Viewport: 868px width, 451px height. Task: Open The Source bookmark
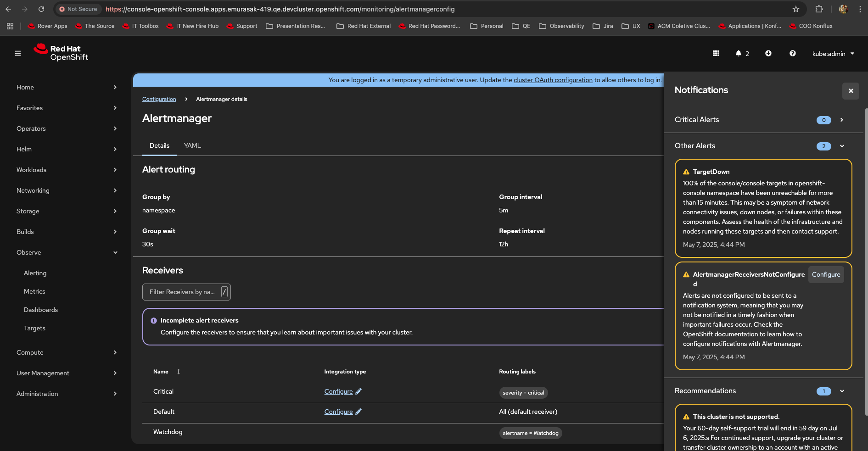pos(95,26)
